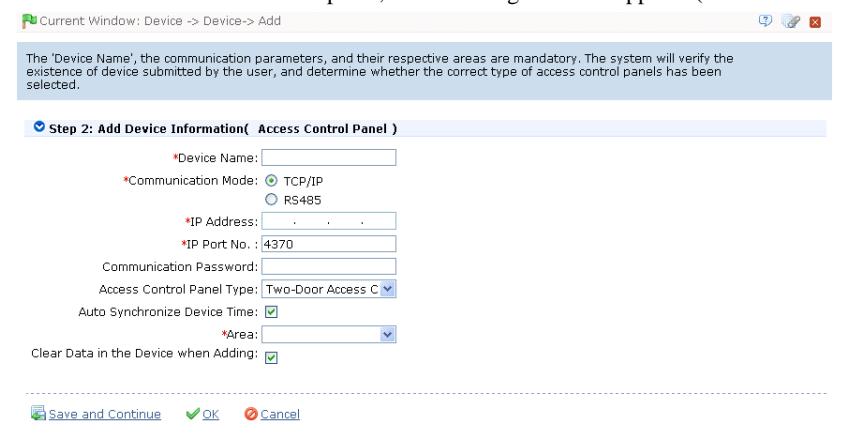The image size is (850, 439).
Task: Click the Save and Continue link
Action: click(x=105, y=414)
